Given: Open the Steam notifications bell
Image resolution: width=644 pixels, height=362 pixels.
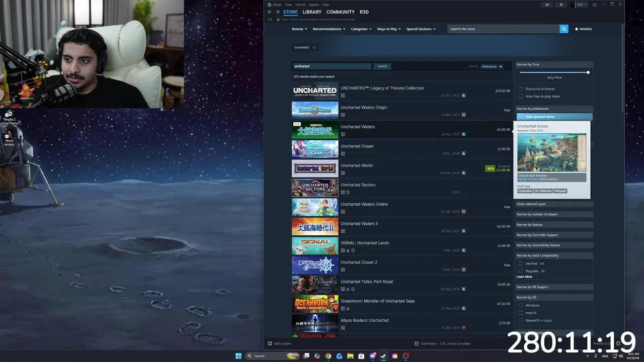Looking at the screenshot, I should tap(561, 5).
